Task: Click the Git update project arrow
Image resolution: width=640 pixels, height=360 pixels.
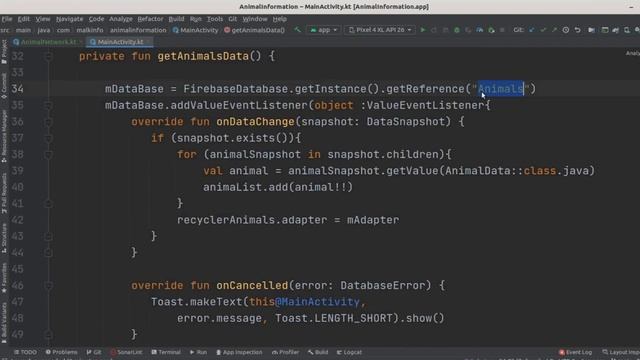Action: click(531, 30)
